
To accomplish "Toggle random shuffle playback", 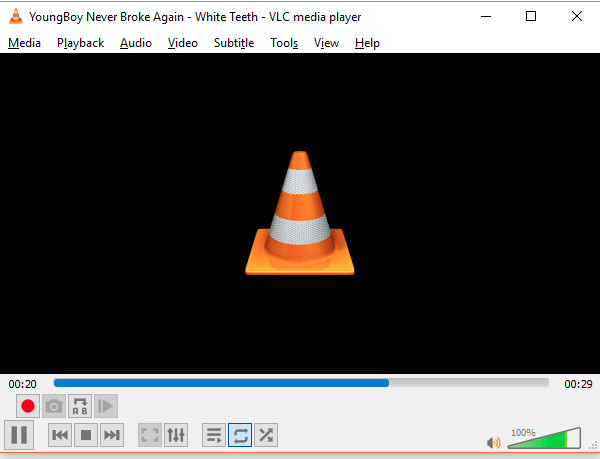I will point(266,435).
